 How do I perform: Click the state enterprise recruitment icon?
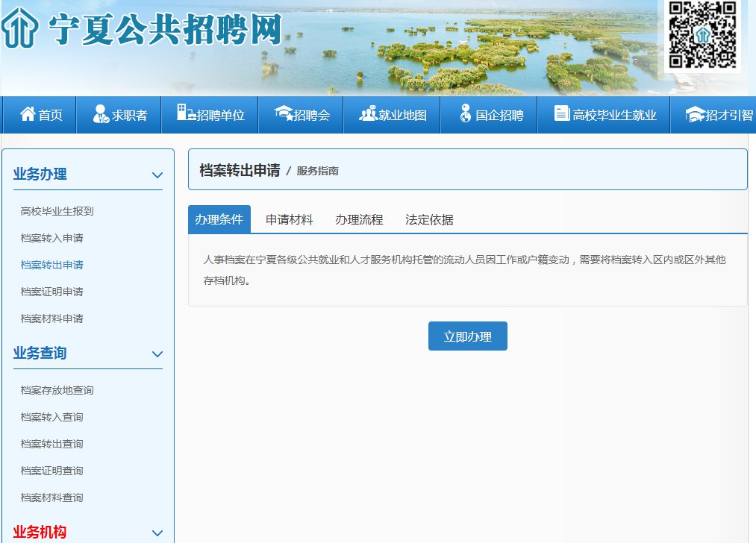pos(465,114)
